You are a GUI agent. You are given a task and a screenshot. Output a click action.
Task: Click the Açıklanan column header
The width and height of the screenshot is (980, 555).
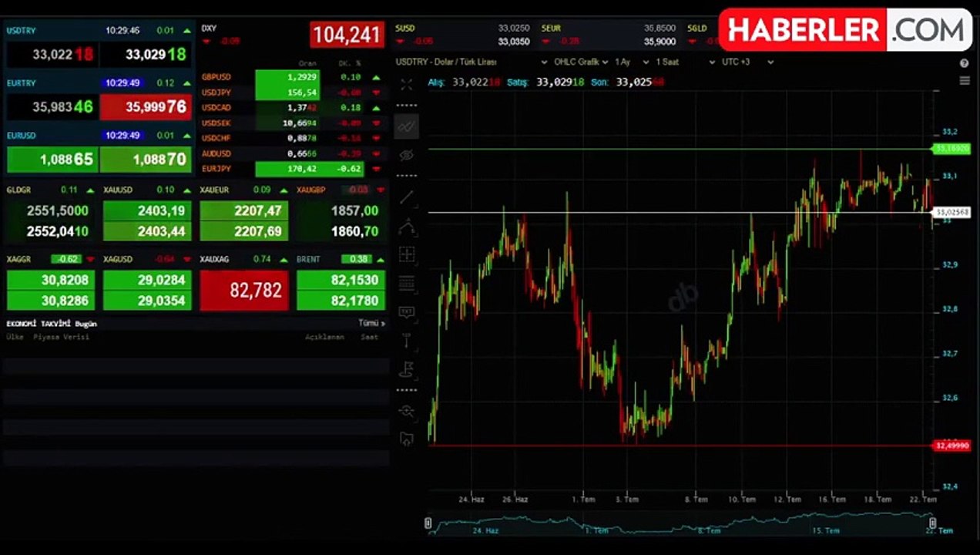coord(324,338)
